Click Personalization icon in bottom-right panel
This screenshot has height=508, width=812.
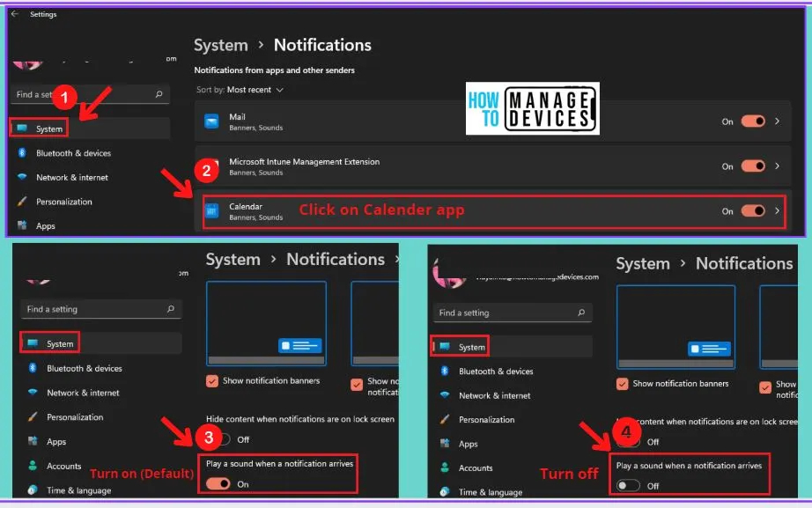[445, 419]
